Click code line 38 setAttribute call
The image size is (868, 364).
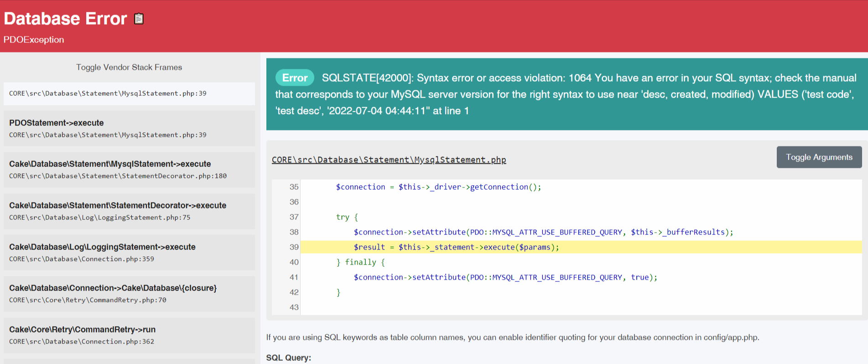tap(543, 232)
